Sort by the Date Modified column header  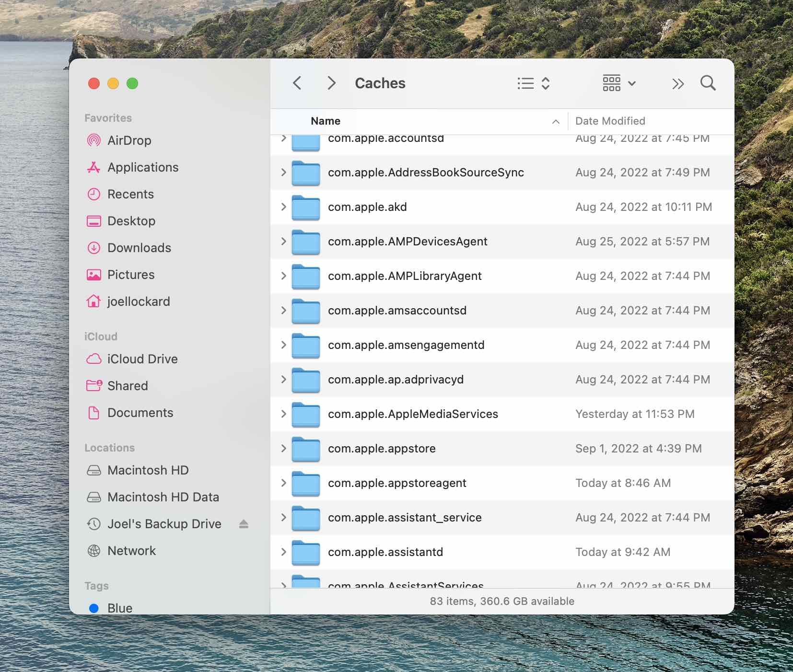pyautogui.click(x=610, y=121)
